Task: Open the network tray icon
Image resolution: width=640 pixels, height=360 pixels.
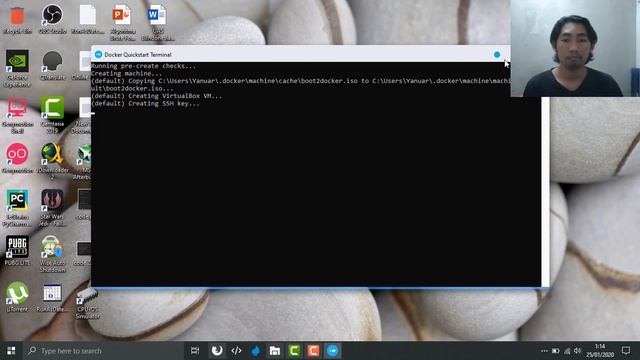Action: (567, 351)
